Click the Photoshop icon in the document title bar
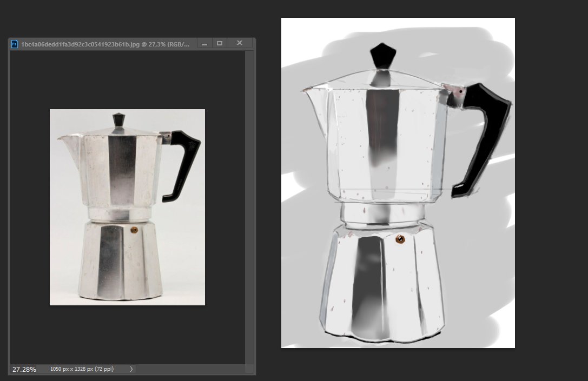The width and height of the screenshot is (588, 381). (14, 44)
